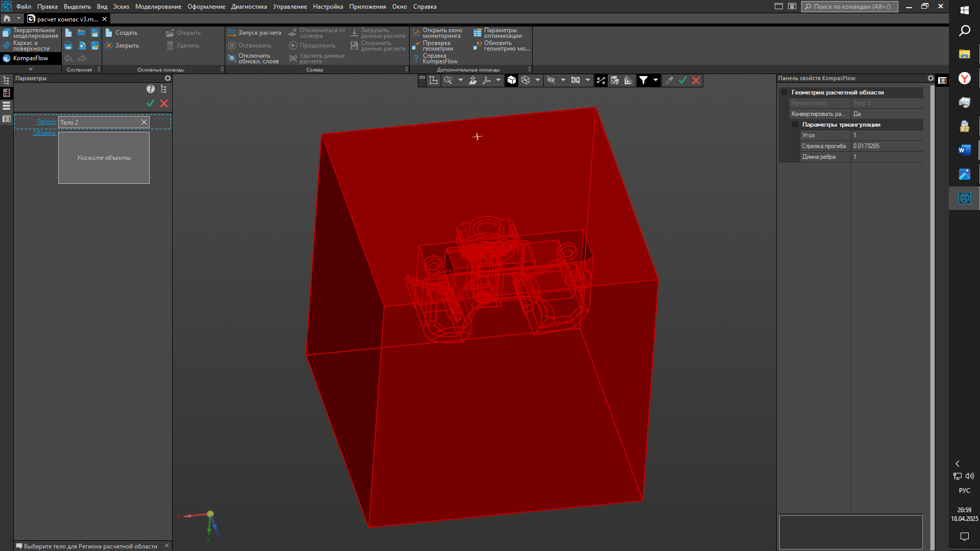Clear the Тело 2 region field
The height and width of the screenshot is (551, 980).
coord(144,122)
